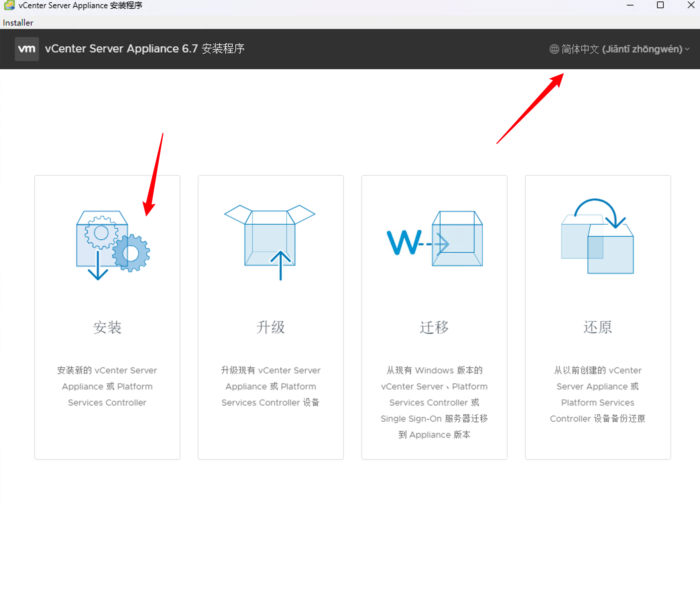This screenshot has width=700, height=598.
Task: Click '从现有 Windows 版本的' description text
Action: click(434, 370)
